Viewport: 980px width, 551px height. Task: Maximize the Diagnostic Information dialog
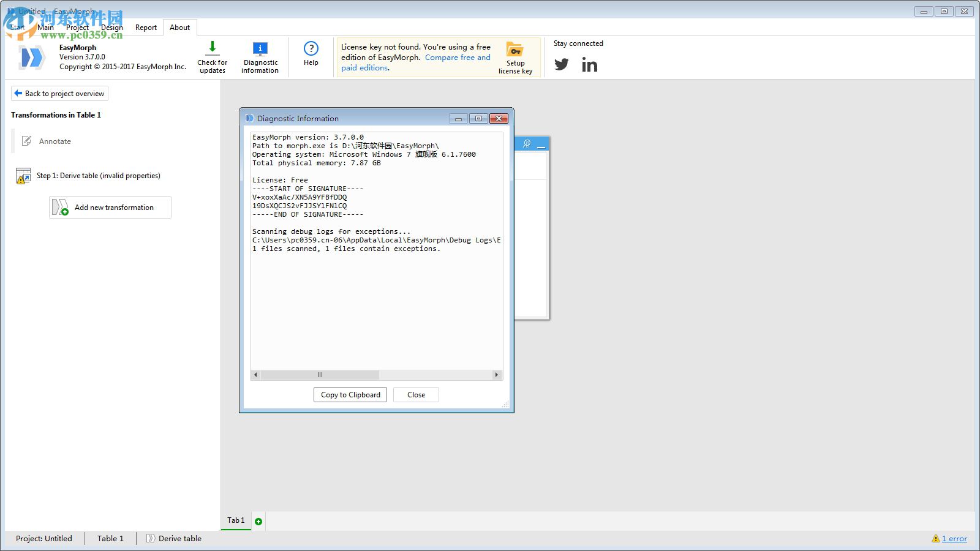478,119
